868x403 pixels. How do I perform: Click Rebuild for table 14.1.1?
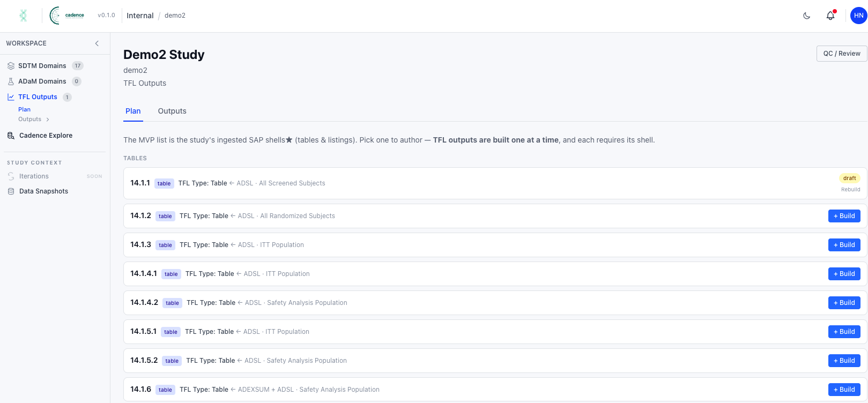(x=850, y=190)
